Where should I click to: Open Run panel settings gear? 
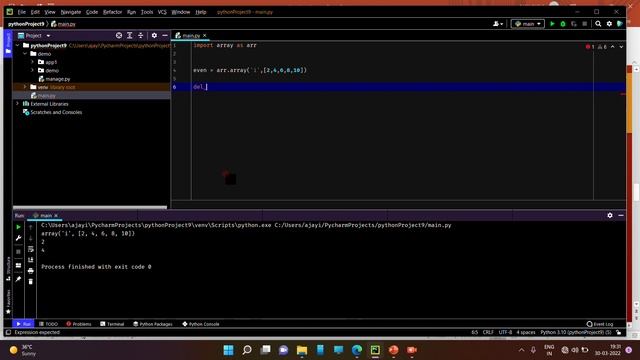[x=610, y=215]
